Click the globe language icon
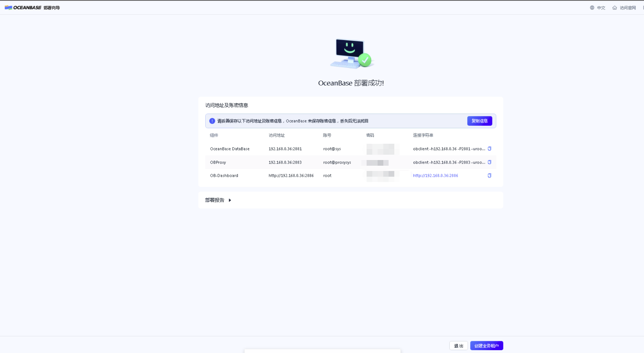This screenshot has height=353, width=644. [592, 8]
